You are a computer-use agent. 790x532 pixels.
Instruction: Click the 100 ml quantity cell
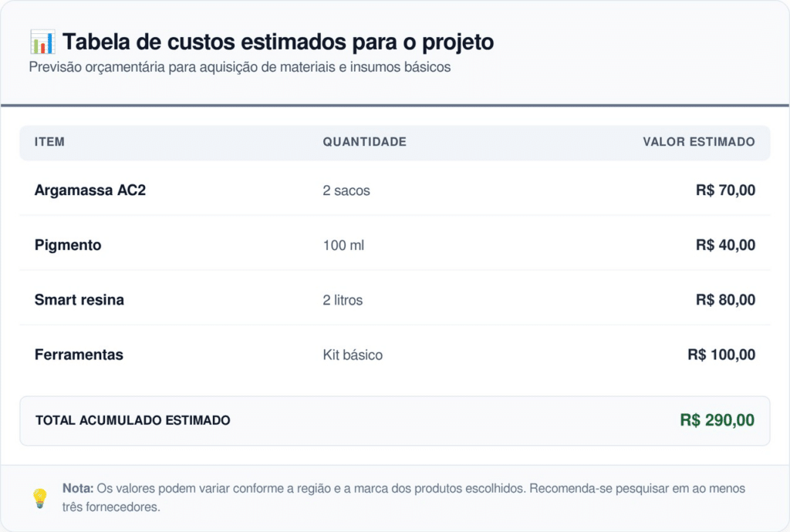click(x=343, y=245)
